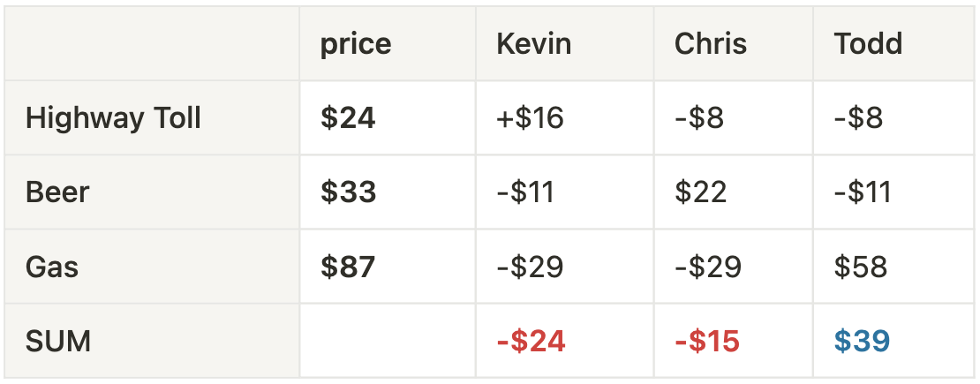Select Kevin's red -$24 sum cell
Image resolution: width=980 pixels, height=384 pixels.
pos(531,341)
